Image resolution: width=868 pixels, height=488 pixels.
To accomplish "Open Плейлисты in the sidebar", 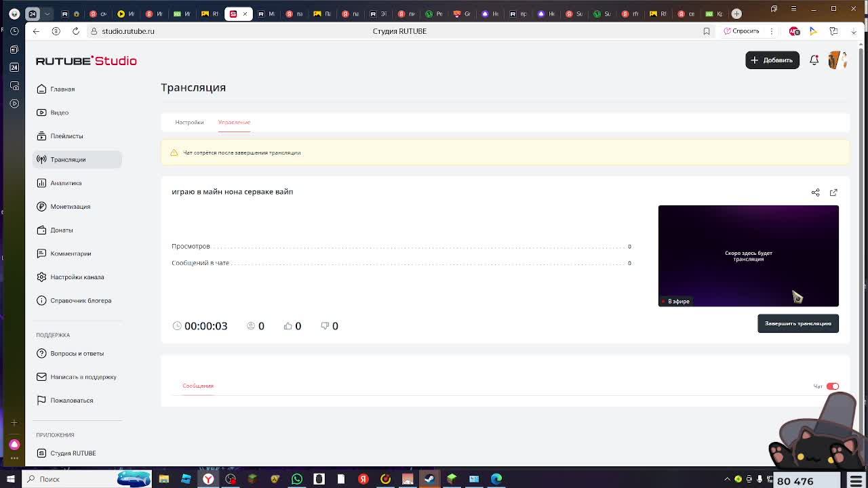I will point(66,136).
